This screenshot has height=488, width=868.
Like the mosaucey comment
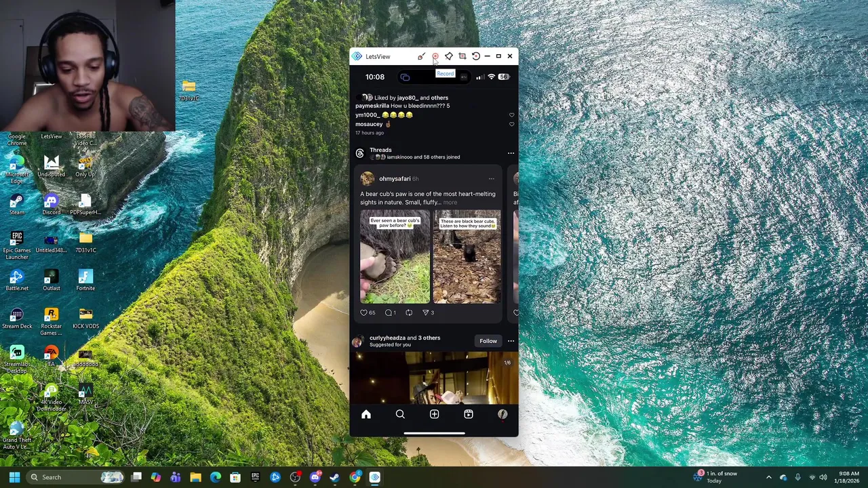click(x=511, y=124)
